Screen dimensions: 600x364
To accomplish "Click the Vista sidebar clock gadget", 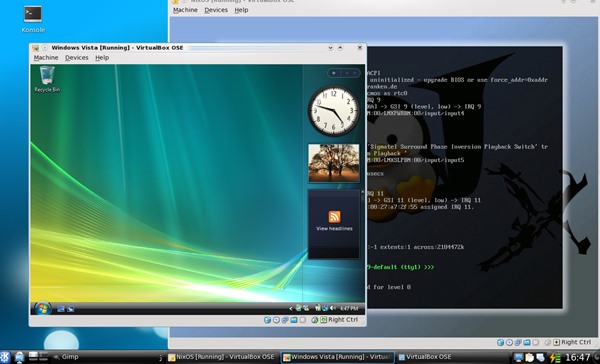I will click(334, 111).
